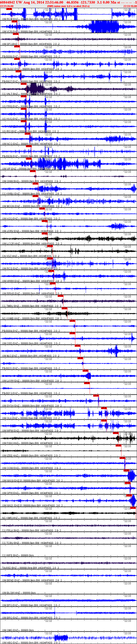Select the RMS noise scaling note in header
The height and width of the screenshot is (644, 137).
68,6
